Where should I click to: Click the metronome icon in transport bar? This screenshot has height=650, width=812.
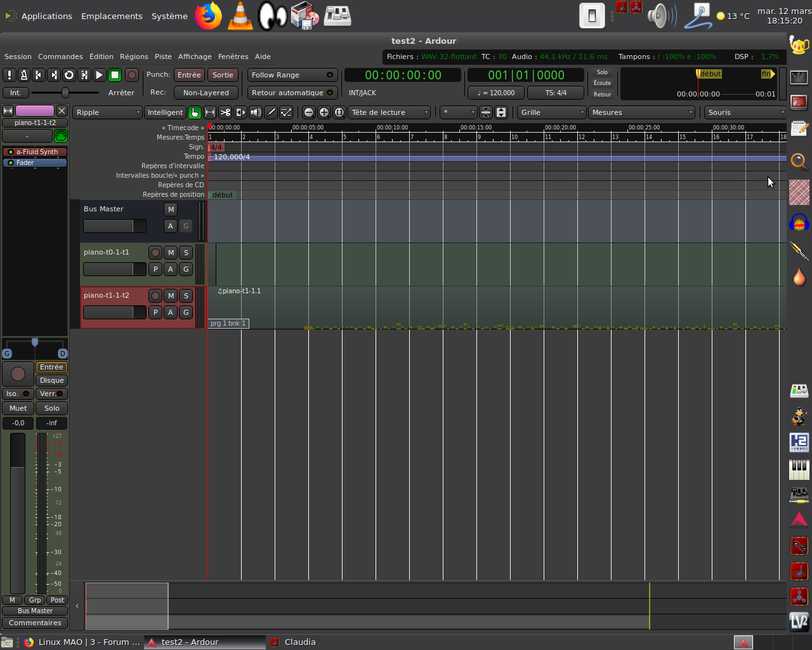(23, 75)
